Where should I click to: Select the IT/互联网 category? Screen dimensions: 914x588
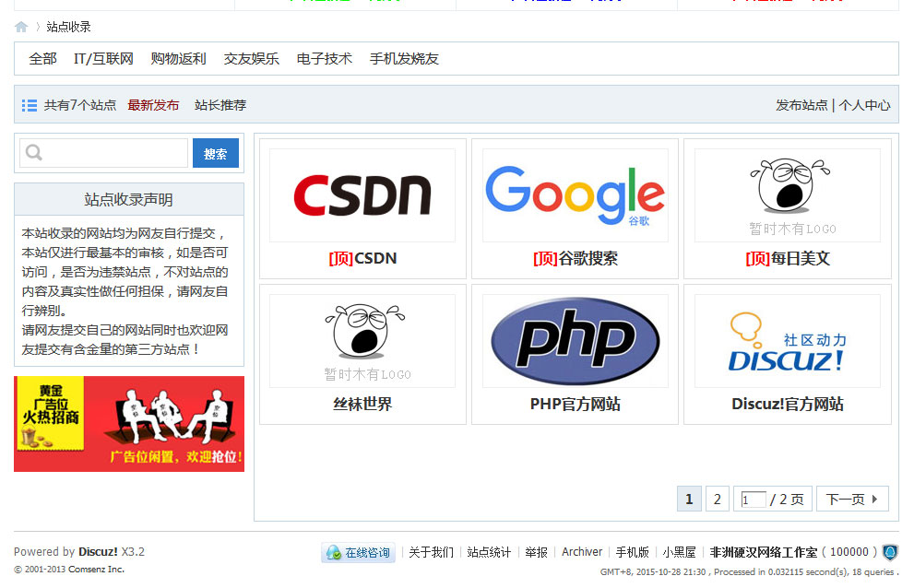coord(103,59)
